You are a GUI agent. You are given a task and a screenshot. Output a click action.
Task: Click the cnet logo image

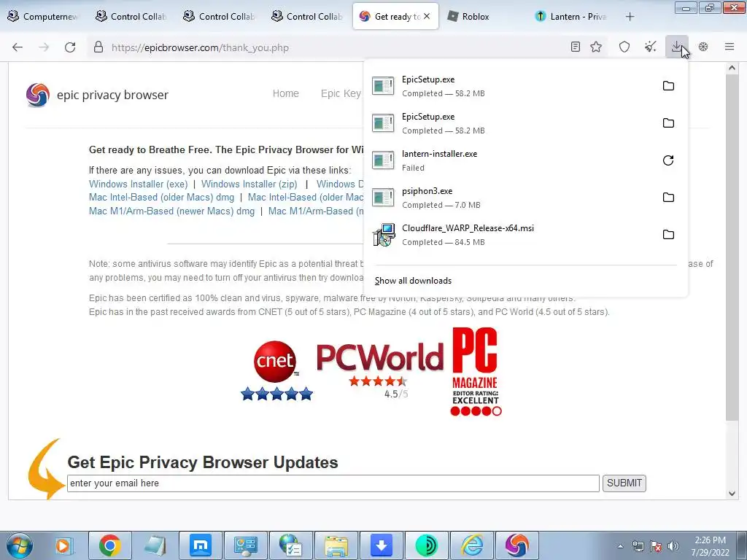pyautogui.click(x=276, y=370)
